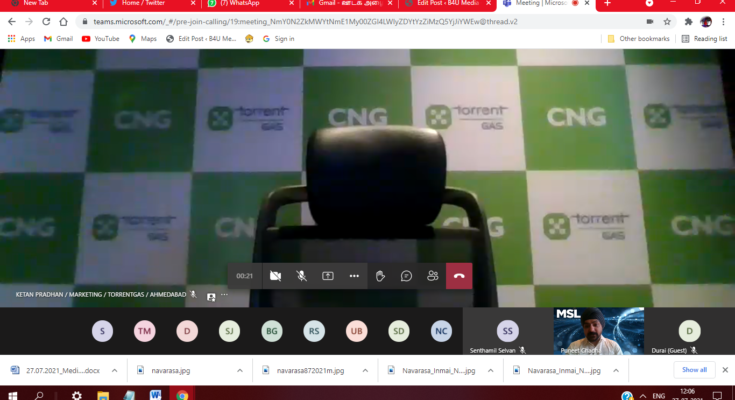Reload the Teams meeting page

point(46,22)
